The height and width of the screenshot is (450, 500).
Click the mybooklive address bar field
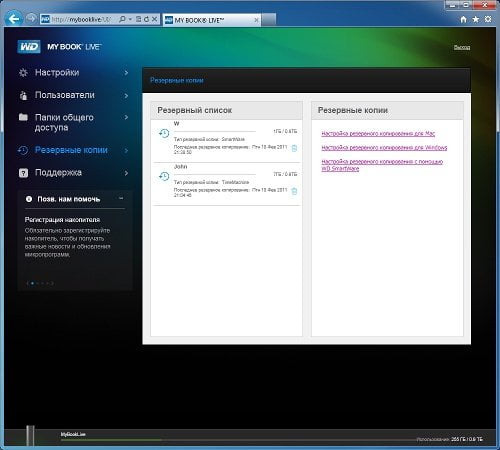[81, 19]
